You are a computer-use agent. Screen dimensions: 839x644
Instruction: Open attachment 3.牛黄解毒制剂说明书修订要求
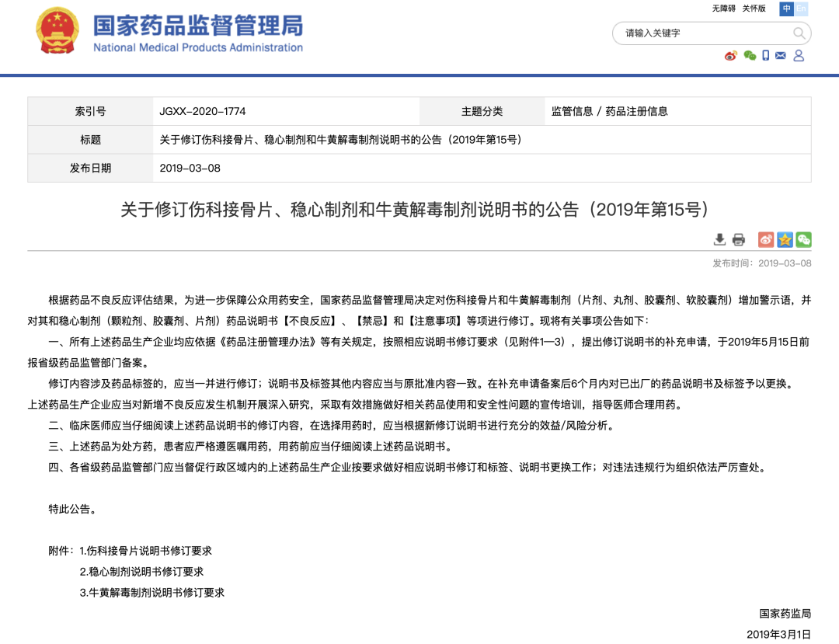[151, 592]
